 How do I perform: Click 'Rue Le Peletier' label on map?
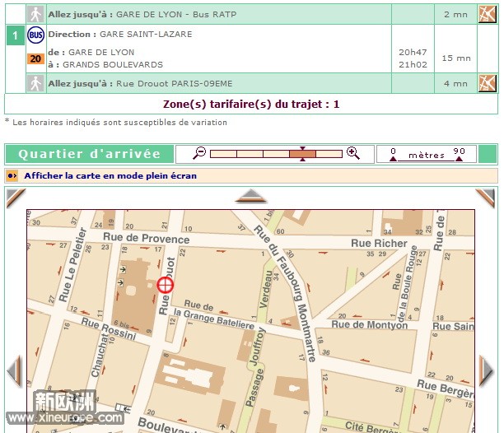pyautogui.click(x=72, y=265)
